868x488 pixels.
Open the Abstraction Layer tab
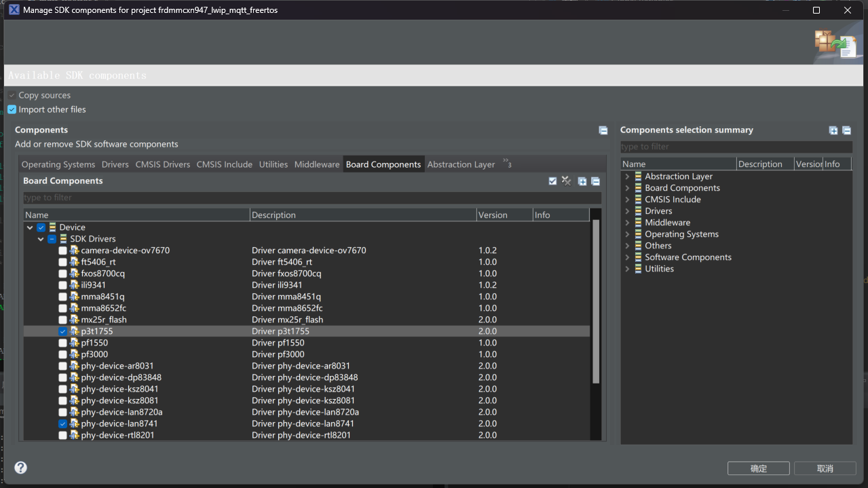461,164
